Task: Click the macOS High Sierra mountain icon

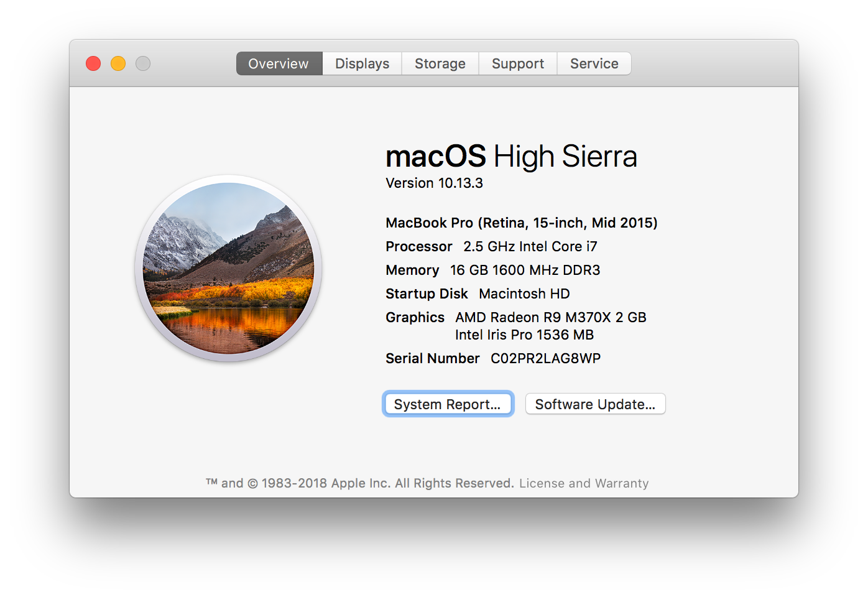Action: tap(229, 269)
